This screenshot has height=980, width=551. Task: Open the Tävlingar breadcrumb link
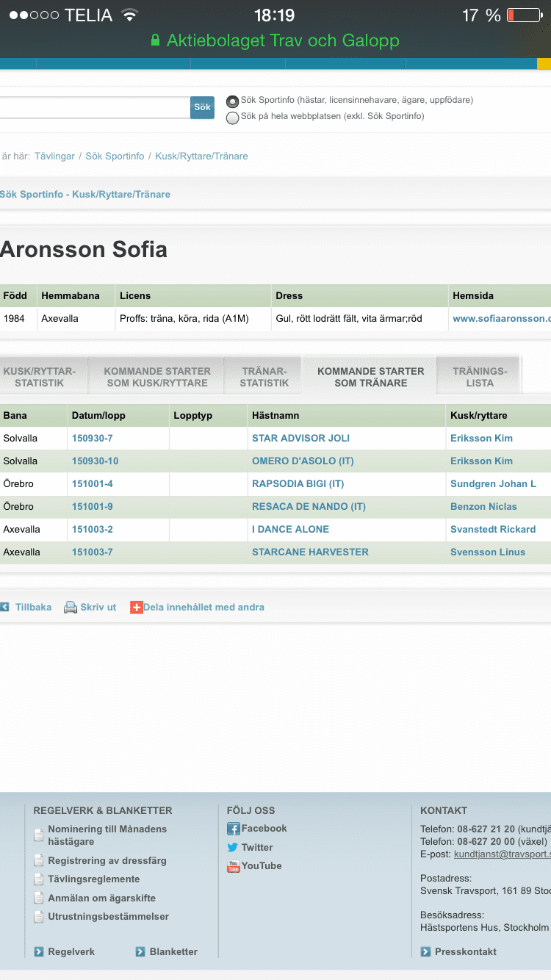pos(54,156)
